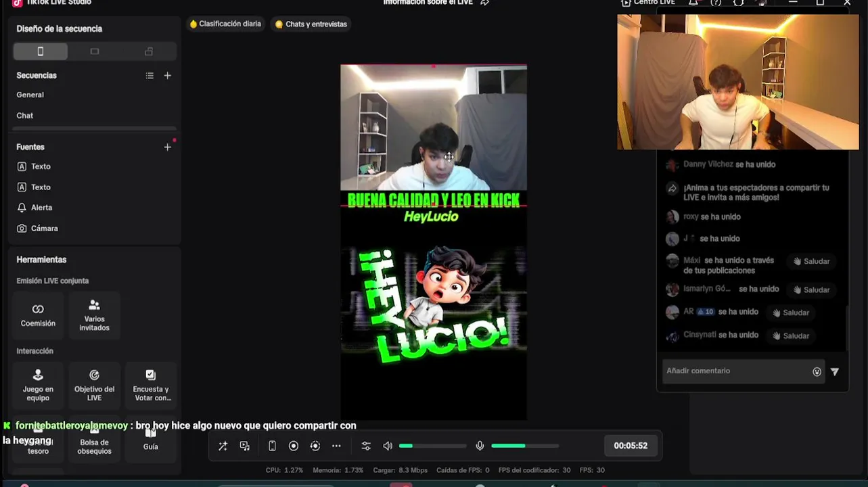Click the webcam thumbnail above the chat

click(x=737, y=82)
